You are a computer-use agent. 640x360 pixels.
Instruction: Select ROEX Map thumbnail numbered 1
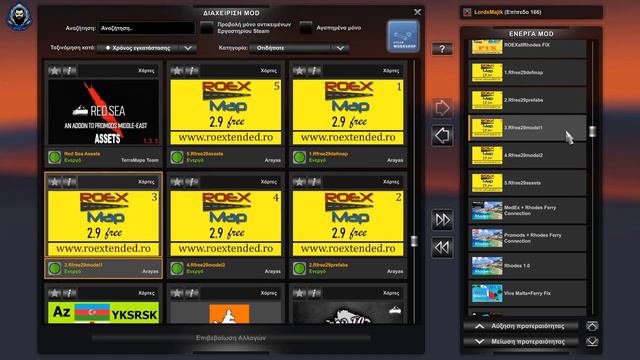coord(348,112)
